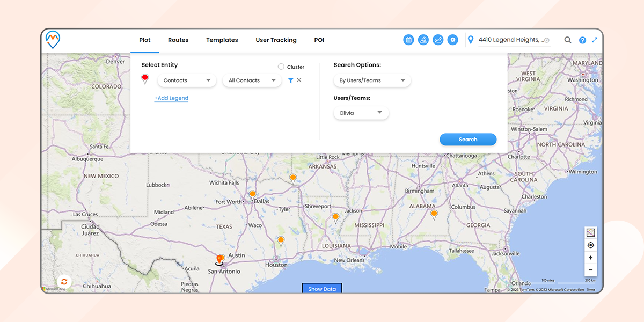Zoom in with the plus button

[590, 258]
